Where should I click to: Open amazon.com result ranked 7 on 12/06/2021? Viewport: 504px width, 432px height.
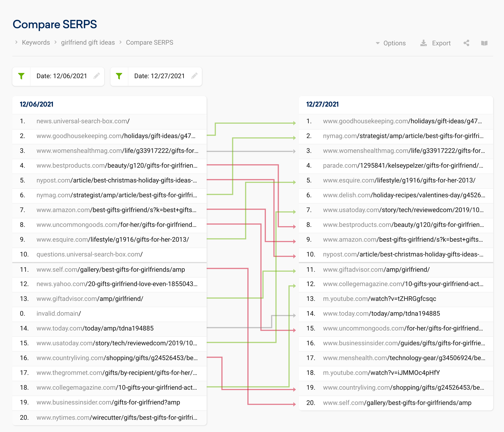click(x=117, y=210)
